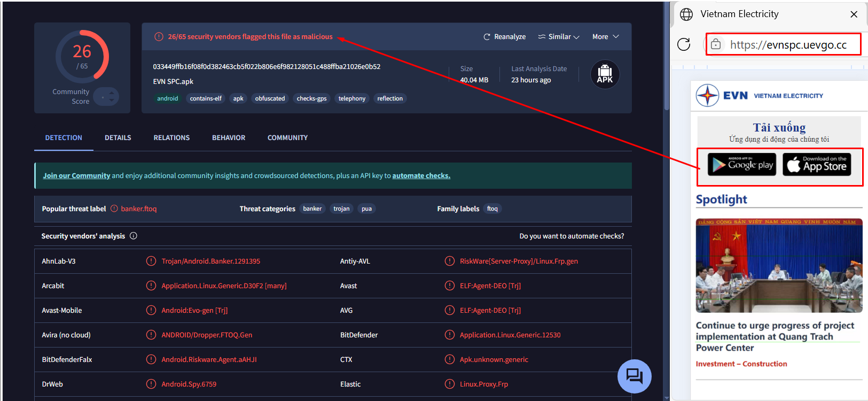Screen dimensions: 868x401
Task: Open the Quang Trach Power Center article
Action: click(x=775, y=337)
